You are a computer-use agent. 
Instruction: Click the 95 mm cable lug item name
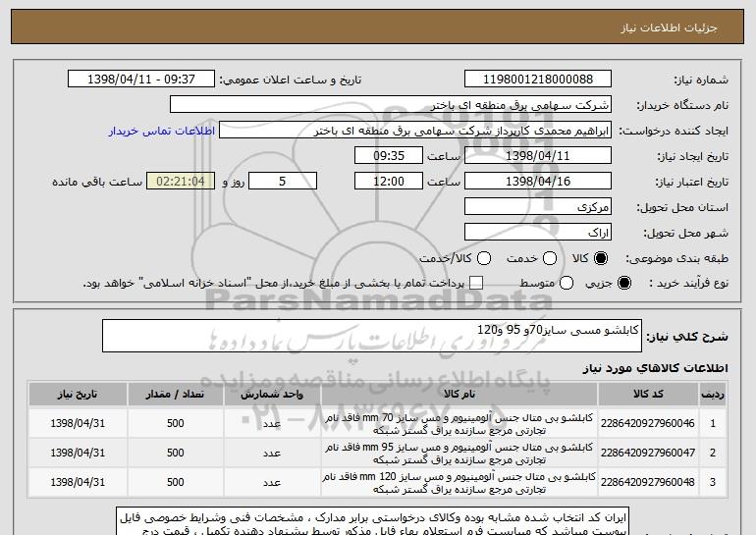[459, 454]
